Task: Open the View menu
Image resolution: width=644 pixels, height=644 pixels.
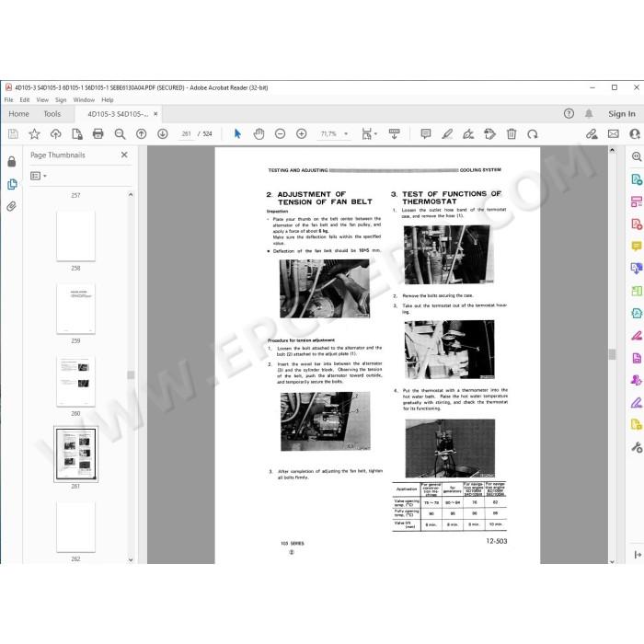Action: (x=42, y=99)
